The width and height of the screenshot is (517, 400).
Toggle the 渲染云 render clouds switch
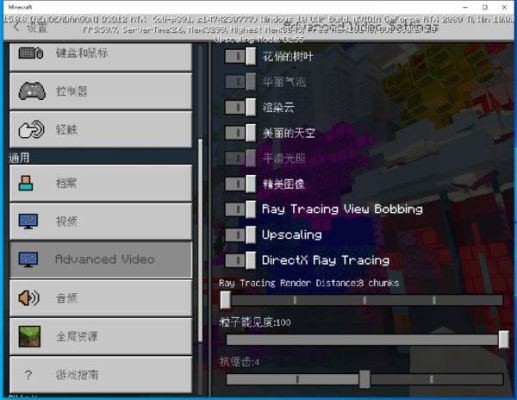240,107
